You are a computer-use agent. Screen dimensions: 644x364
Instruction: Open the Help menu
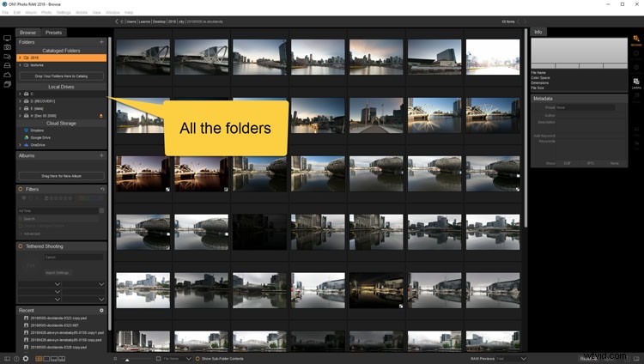[129, 12]
